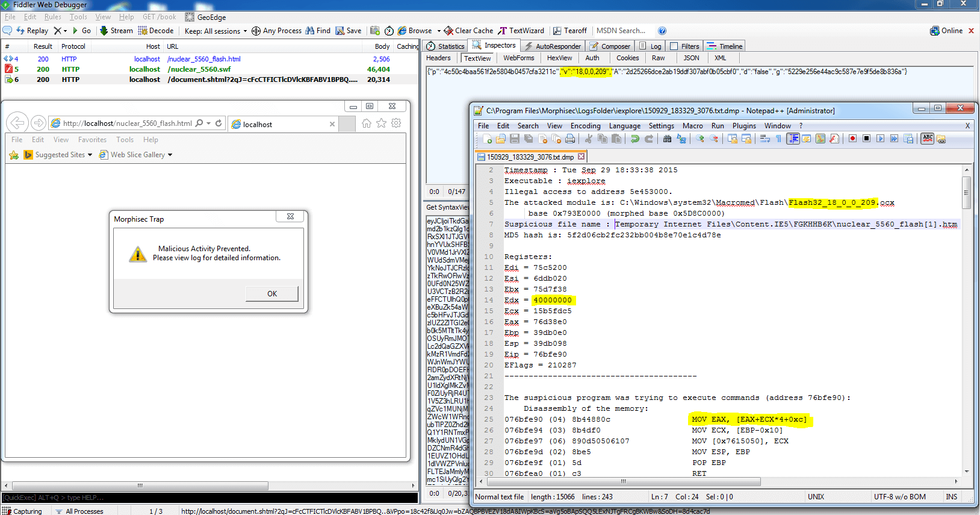The height and width of the screenshot is (515, 980).
Task: Open IE Favorites menu
Action: (x=92, y=140)
